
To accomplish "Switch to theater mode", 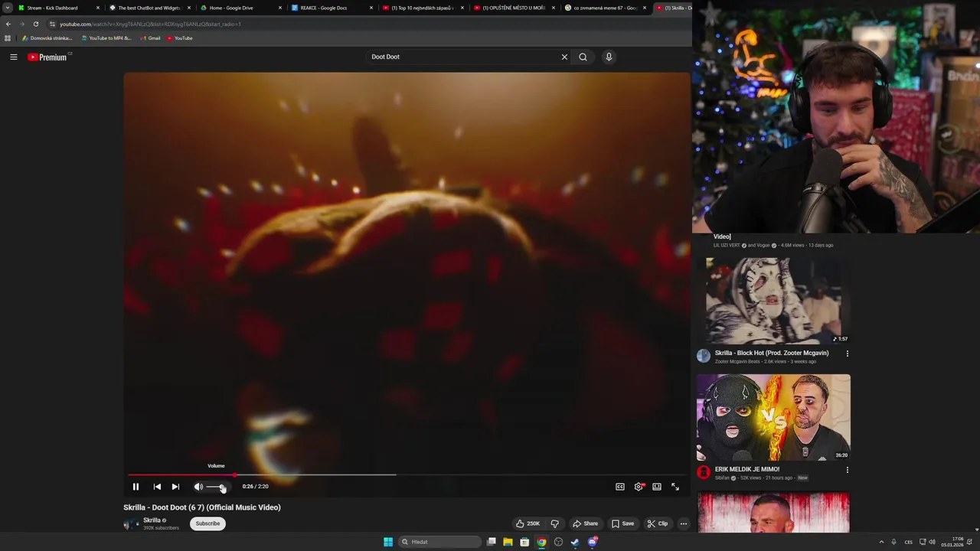I will pos(657,487).
